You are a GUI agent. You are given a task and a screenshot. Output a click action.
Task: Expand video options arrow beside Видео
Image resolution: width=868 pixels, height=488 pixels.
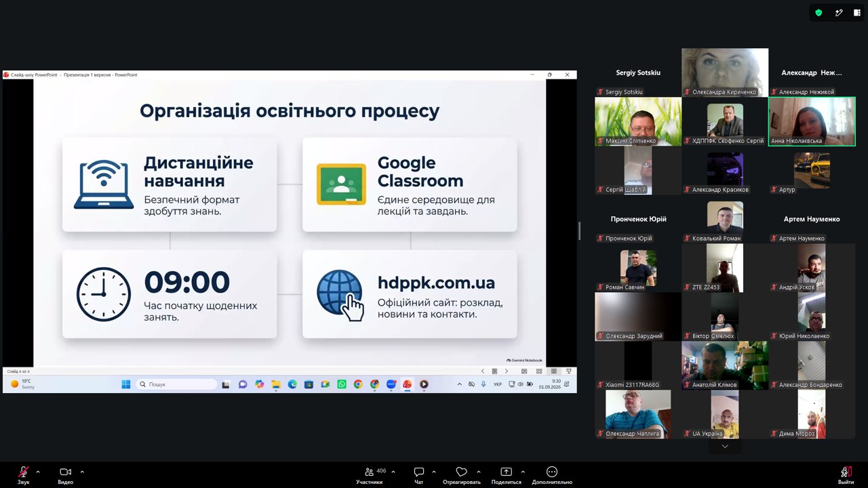(x=82, y=472)
